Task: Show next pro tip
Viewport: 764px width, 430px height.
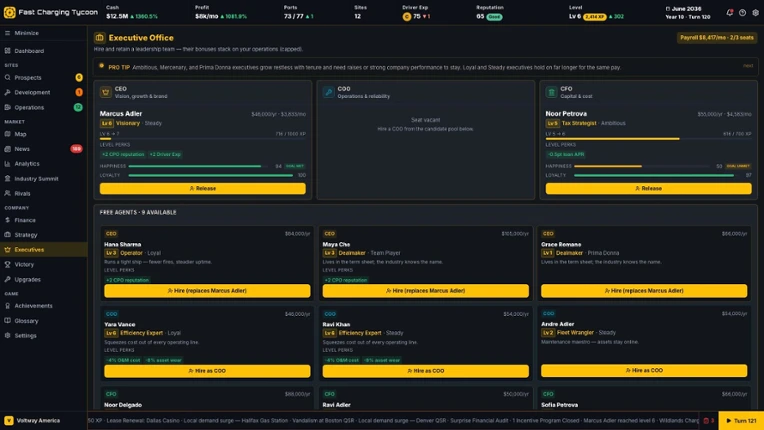Action: pos(748,66)
